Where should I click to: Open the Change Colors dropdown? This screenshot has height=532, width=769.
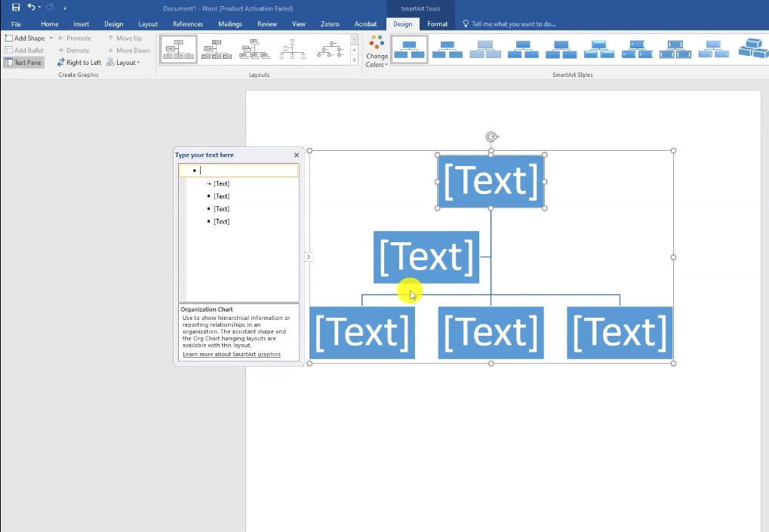[x=377, y=51]
